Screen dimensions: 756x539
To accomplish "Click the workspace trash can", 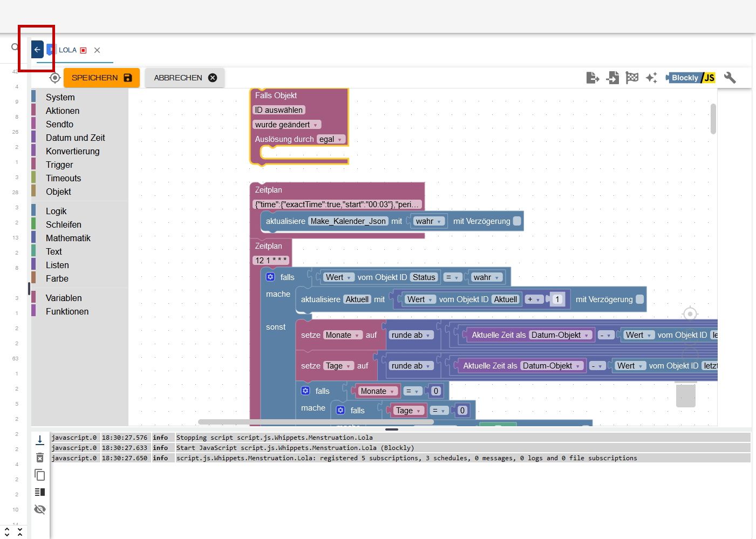I will (686, 394).
